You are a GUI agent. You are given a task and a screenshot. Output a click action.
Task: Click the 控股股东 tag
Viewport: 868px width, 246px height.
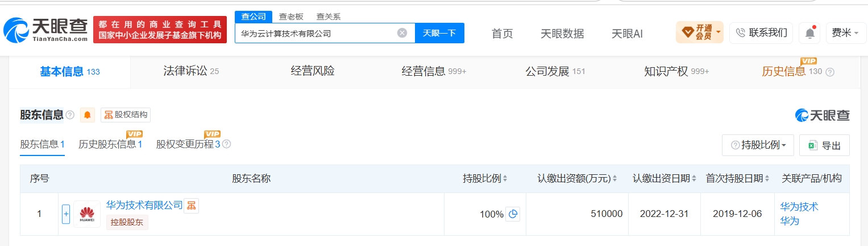click(127, 222)
